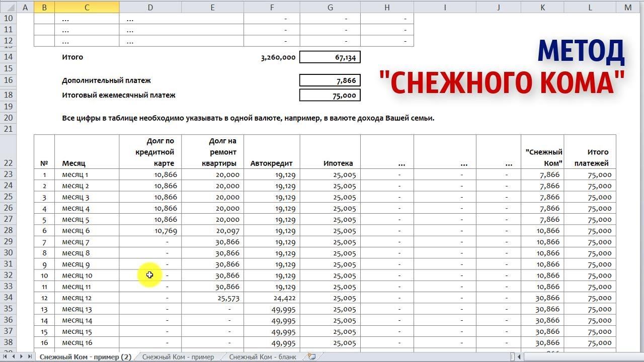644x362 pixels.
Task: Select 'месяц 12' cell
Action: point(87,298)
